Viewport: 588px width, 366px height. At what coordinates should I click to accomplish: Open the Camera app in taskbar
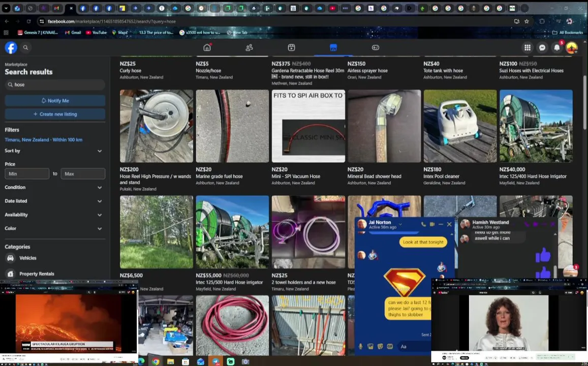pyautogui.click(x=245, y=361)
